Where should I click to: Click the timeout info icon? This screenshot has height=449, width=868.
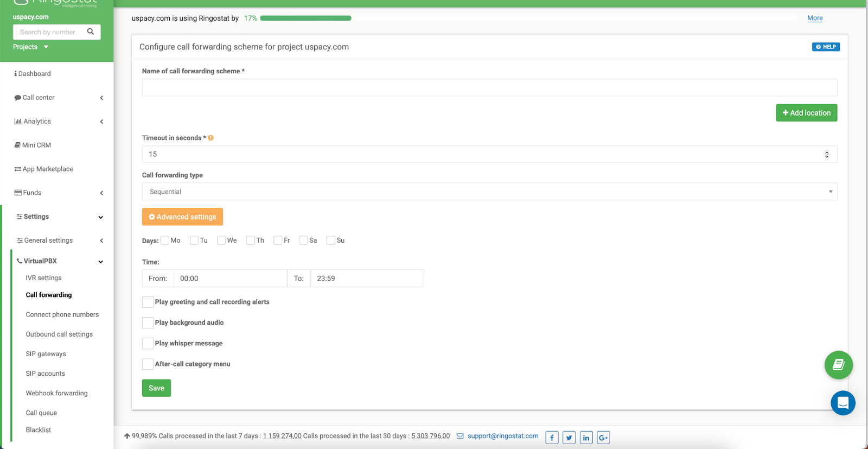click(x=210, y=138)
